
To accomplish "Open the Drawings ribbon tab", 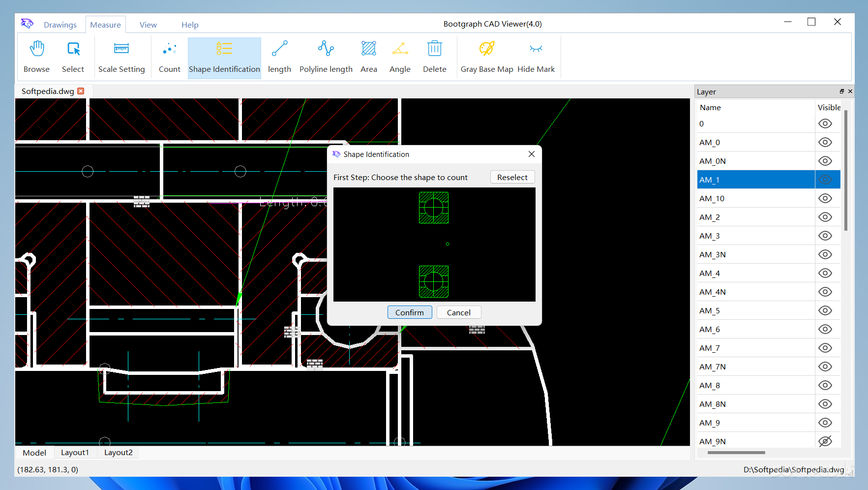I will click(60, 25).
